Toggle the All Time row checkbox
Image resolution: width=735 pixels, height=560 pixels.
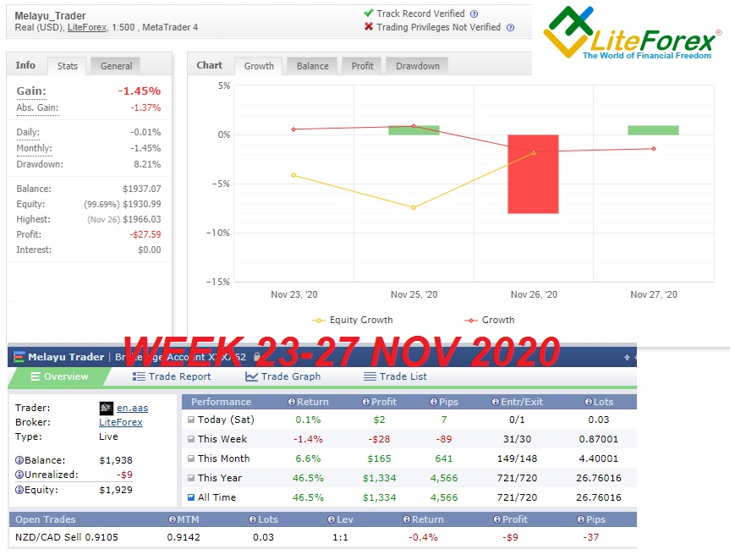(191, 497)
